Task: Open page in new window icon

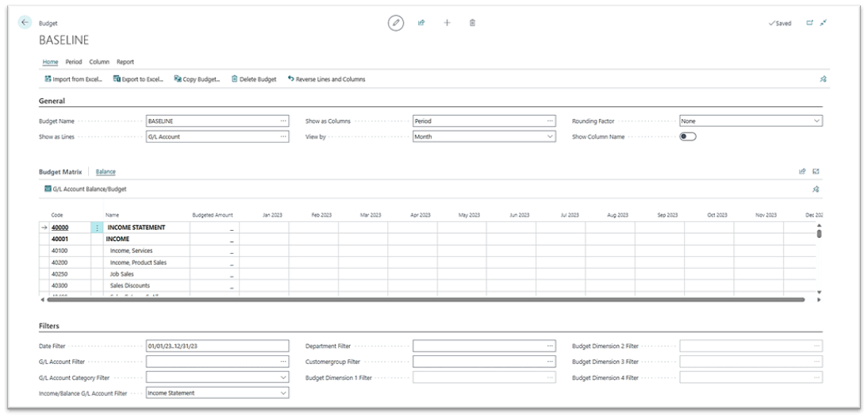Action: point(810,23)
